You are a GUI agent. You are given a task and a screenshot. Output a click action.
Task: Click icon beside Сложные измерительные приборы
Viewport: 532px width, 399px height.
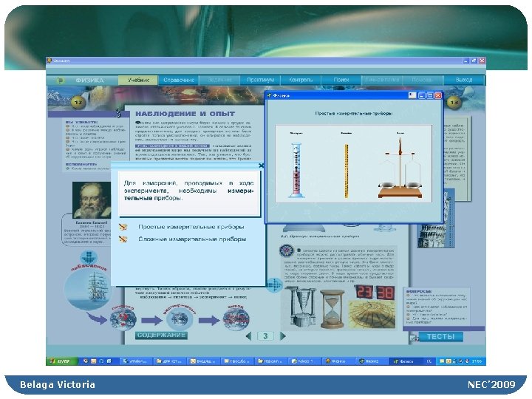123,239
